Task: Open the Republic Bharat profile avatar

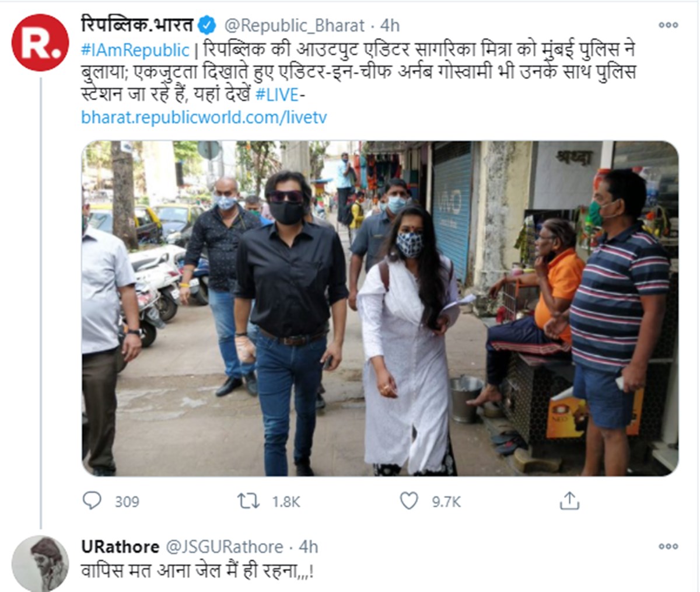Action: click(x=40, y=43)
